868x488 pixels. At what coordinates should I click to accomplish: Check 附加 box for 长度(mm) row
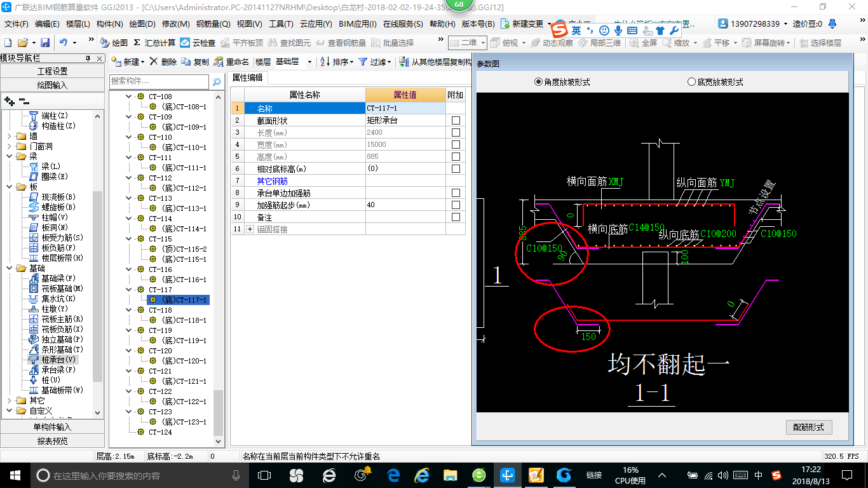[x=456, y=133]
